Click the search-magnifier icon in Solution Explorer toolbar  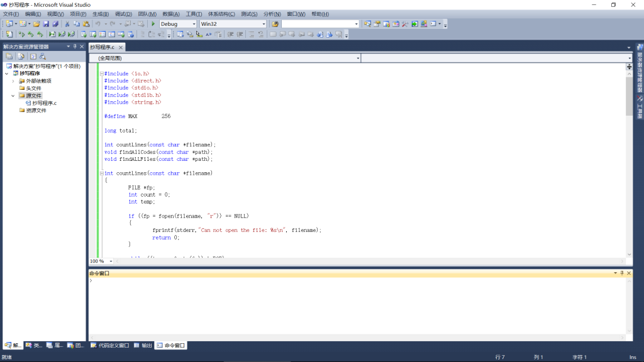pyautogui.click(x=42, y=56)
